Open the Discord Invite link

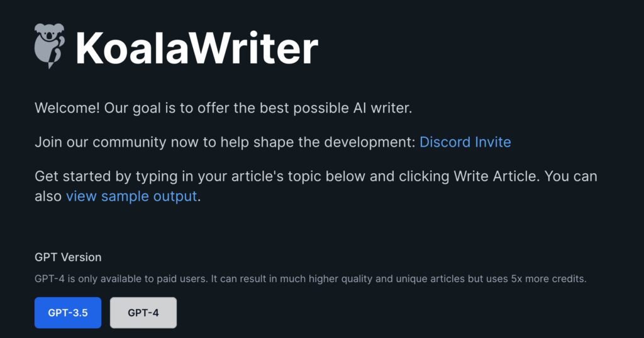465,142
